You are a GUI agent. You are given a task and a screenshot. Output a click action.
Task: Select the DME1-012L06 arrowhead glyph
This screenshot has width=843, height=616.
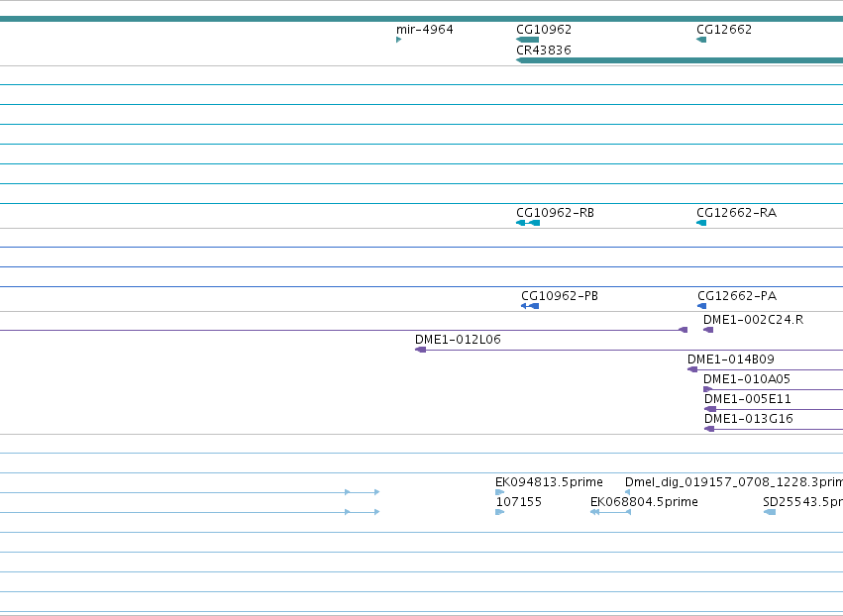[420, 350]
